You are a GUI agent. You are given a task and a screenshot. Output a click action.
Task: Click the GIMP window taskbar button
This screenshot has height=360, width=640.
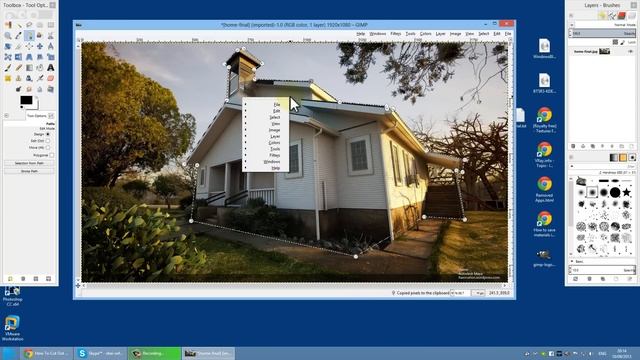pos(208,353)
